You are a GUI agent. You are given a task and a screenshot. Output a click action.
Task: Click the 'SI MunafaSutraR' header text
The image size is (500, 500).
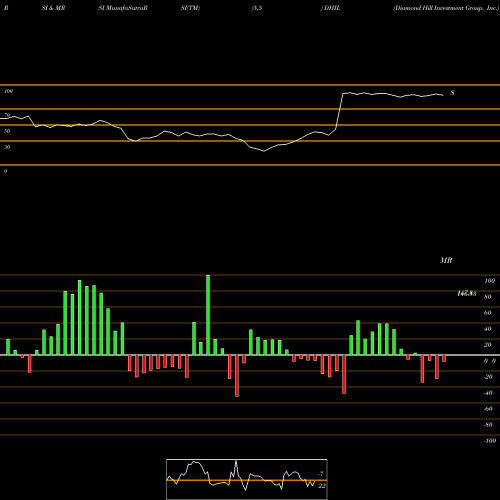pos(123,8)
